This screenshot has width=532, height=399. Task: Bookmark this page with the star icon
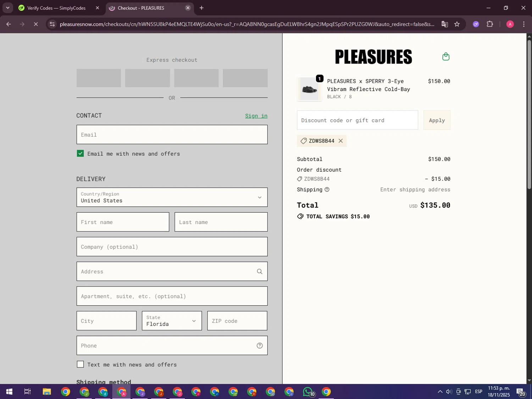pos(457,24)
